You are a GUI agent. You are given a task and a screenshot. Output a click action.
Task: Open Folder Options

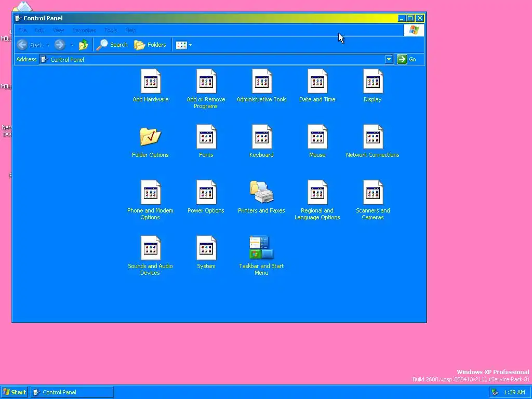pyautogui.click(x=150, y=141)
